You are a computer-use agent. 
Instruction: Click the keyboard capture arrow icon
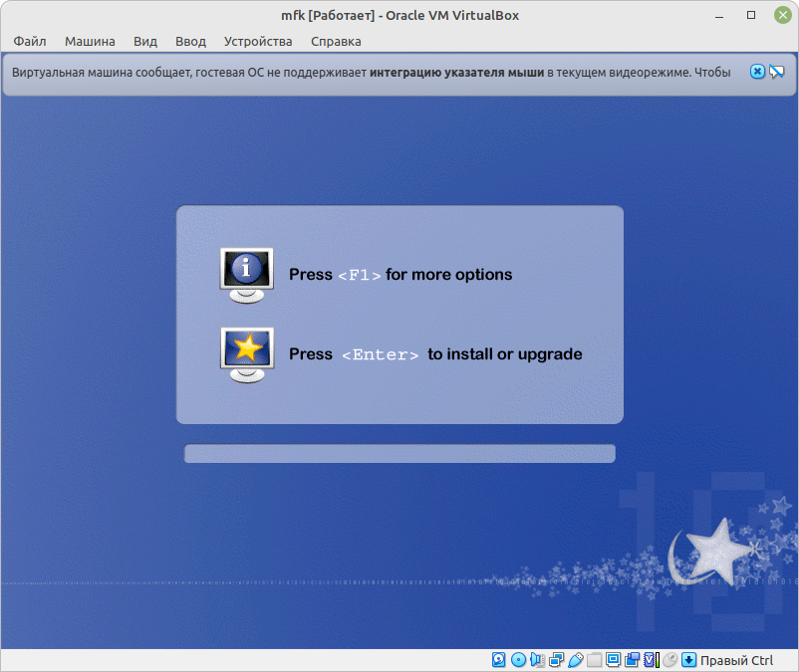point(688,660)
